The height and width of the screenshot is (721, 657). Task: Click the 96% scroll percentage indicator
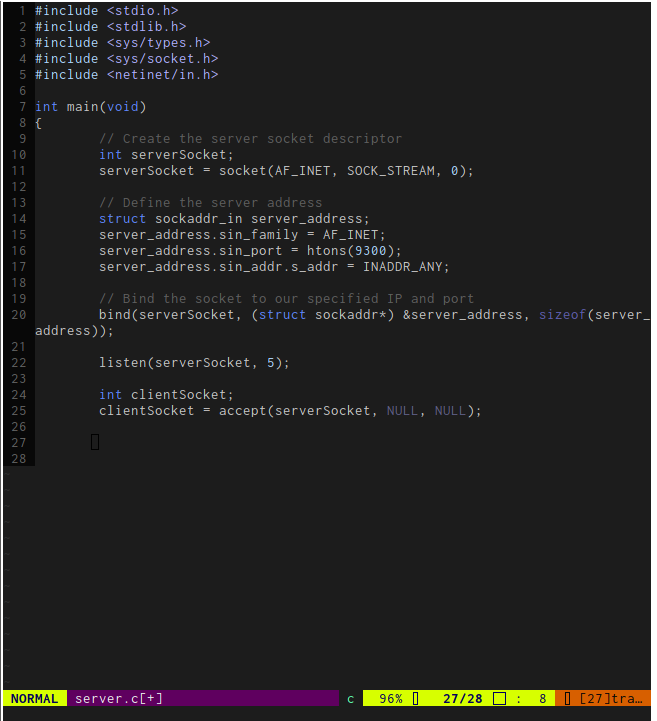390,699
